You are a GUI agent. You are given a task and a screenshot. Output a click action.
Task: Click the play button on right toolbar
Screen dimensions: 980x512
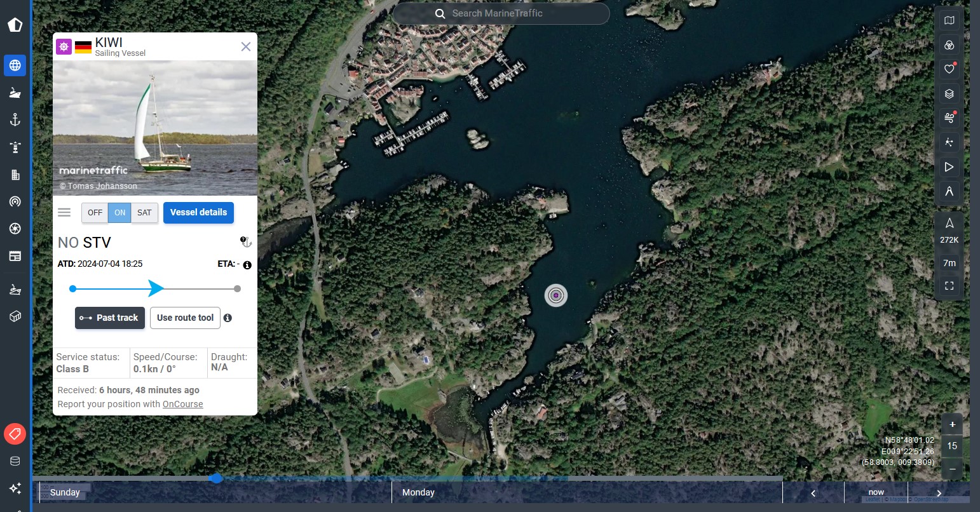(x=949, y=167)
